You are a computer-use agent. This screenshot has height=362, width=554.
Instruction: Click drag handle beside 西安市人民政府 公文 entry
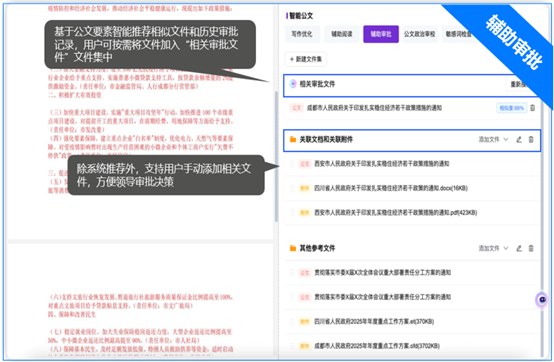pos(292,164)
